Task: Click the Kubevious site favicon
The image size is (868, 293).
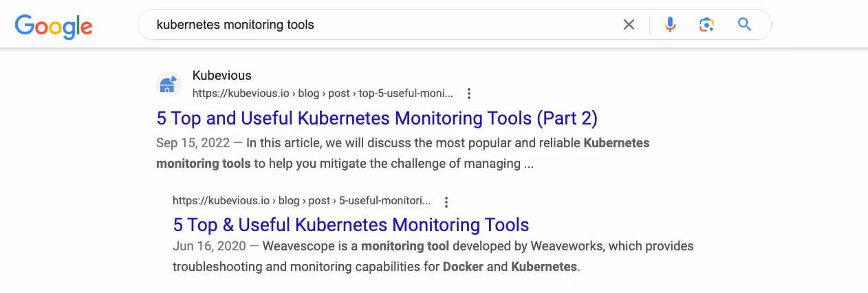Action: [x=169, y=85]
